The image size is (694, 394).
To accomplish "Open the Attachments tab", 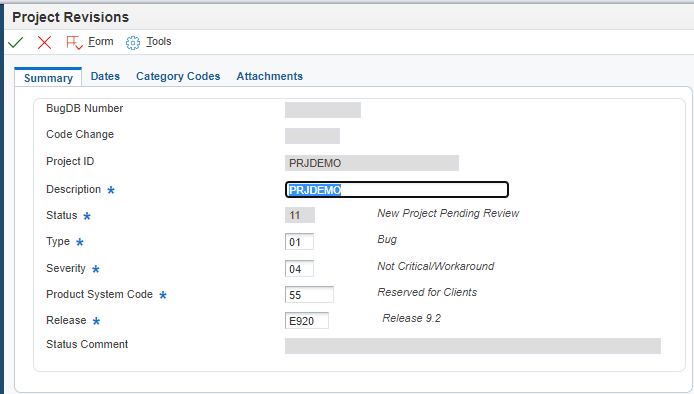I will 270,76.
